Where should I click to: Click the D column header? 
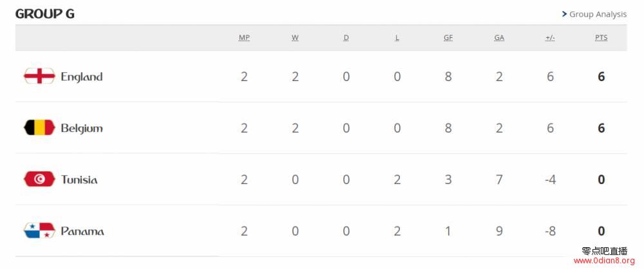[346, 38]
